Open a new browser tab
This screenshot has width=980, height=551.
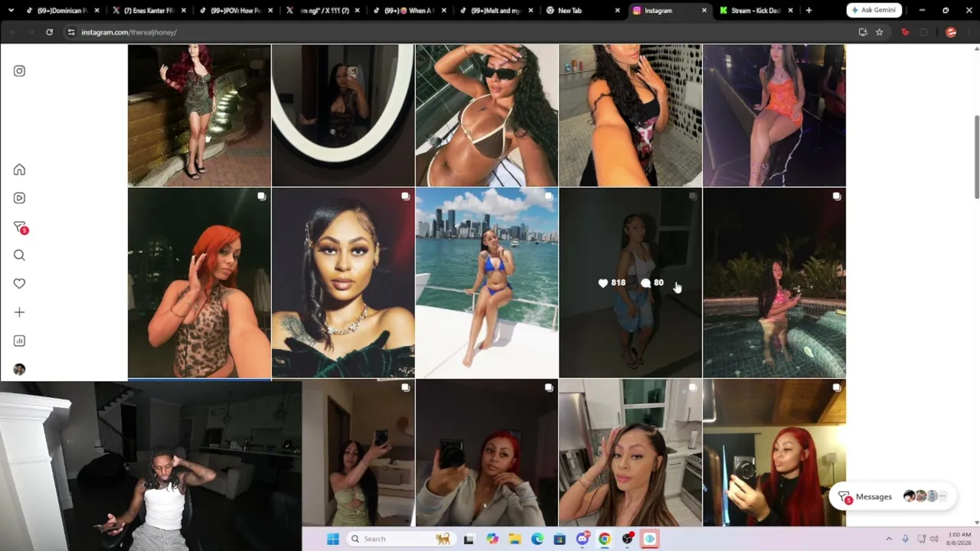[808, 11]
